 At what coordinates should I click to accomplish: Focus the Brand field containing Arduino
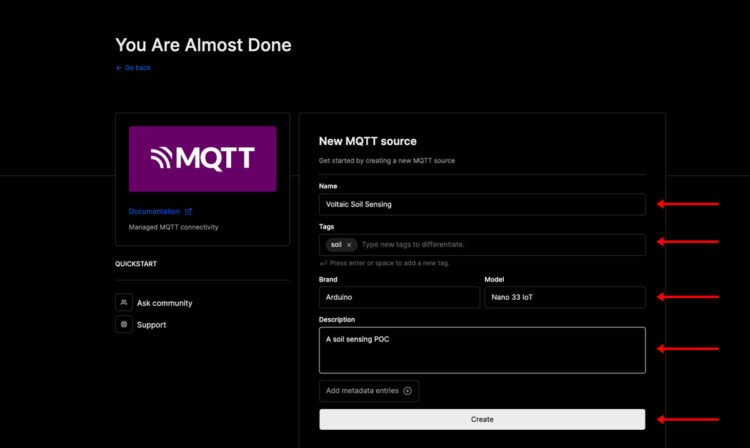pyautogui.click(x=399, y=297)
